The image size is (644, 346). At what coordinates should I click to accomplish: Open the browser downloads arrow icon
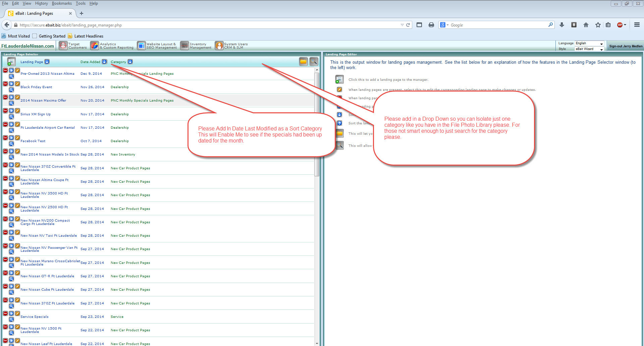tap(562, 25)
